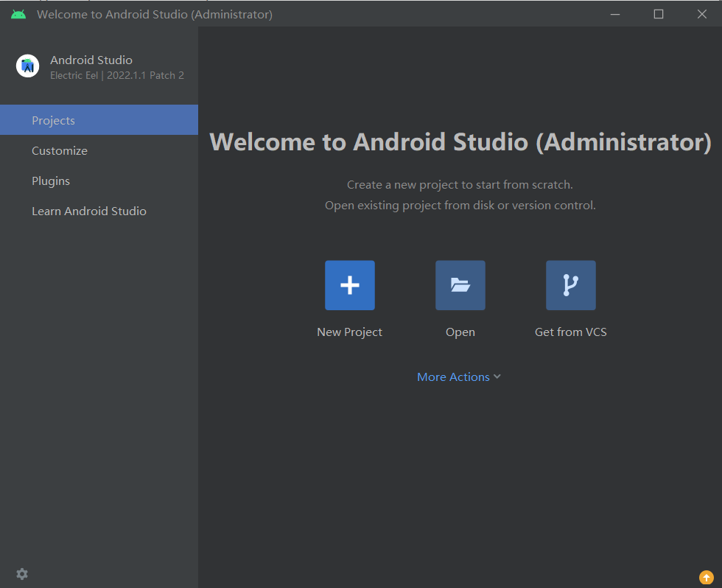
Task: Close the Android Studio welcome window
Action: pyautogui.click(x=701, y=14)
